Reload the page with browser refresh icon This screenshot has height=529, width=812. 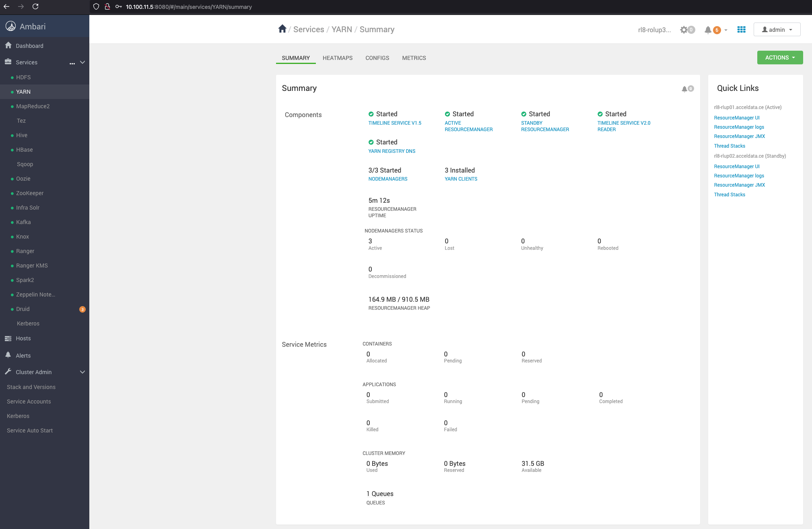[x=35, y=6]
